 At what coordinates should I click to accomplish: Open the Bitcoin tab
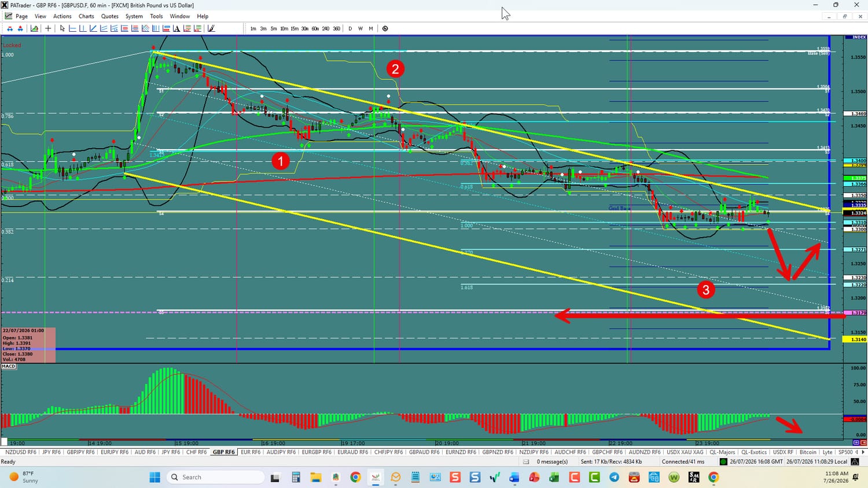pyautogui.click(x=808, y=452)
